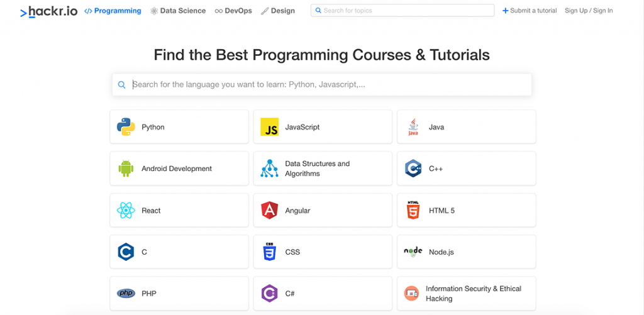Focus the main language search field

point(322,85)
